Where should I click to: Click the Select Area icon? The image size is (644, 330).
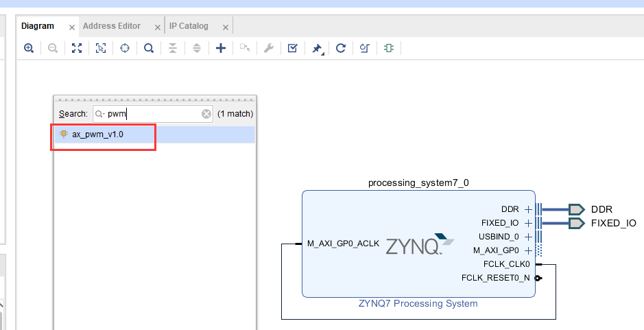(x=101, y=48)
